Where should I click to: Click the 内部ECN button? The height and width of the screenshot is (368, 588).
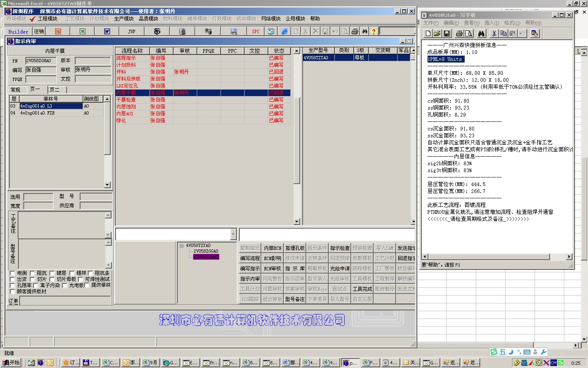(x=272, y=248)
